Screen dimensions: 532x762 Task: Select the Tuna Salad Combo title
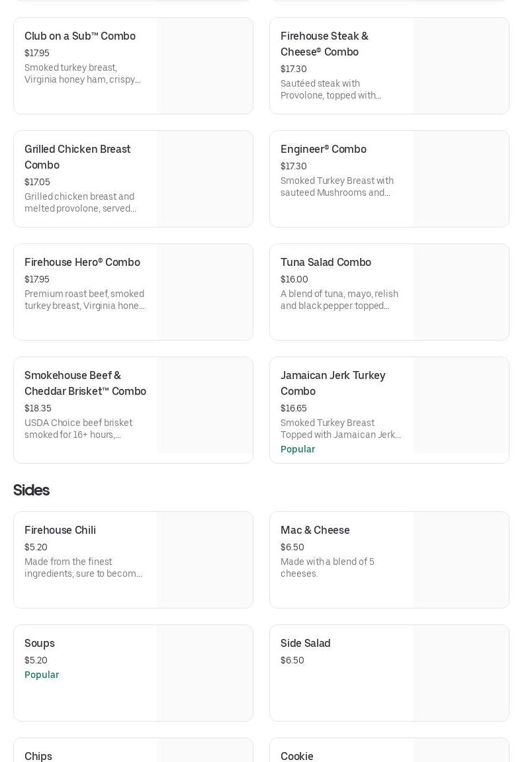click(x=326, y=263)
